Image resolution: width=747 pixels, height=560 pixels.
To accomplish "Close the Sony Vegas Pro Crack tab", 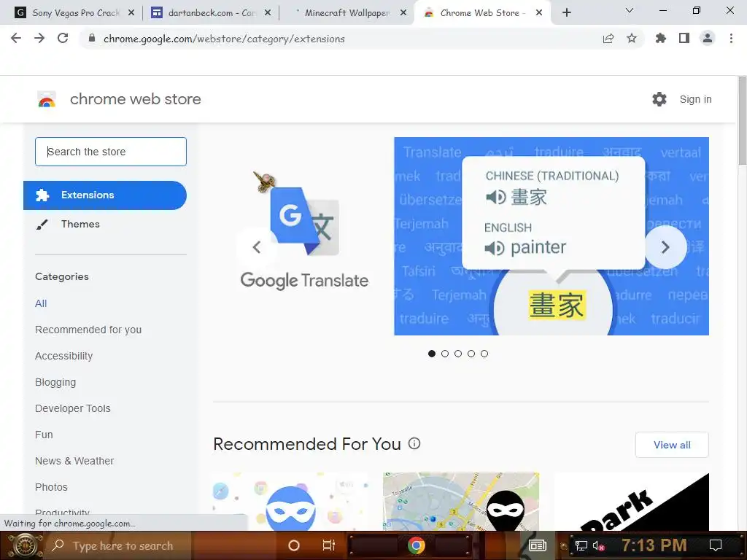I will (x=131, y=13).
